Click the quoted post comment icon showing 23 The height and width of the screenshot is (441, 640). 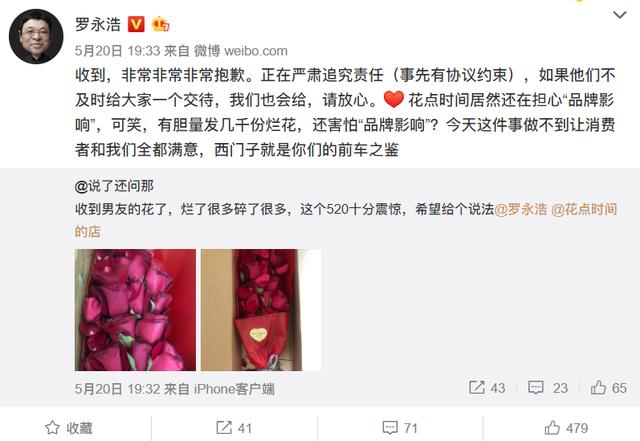[x=548, y=388]
